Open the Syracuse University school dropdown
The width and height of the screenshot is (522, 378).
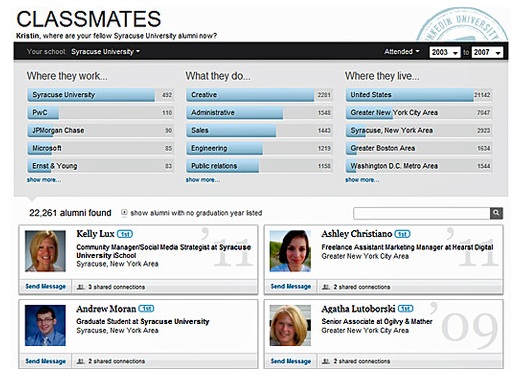pos(105,52)
